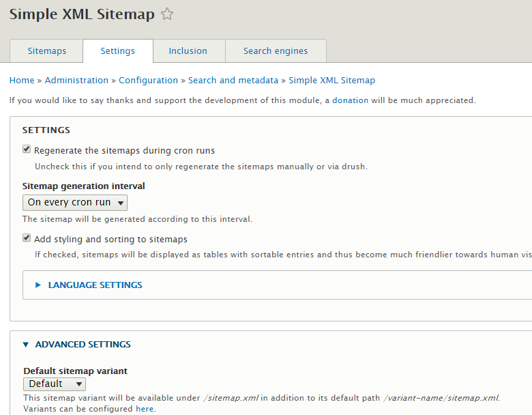This screenshot has width=532, height=415.
Task: Click 'Uncheck this if you intend' help text
Action: pos(201,167)
